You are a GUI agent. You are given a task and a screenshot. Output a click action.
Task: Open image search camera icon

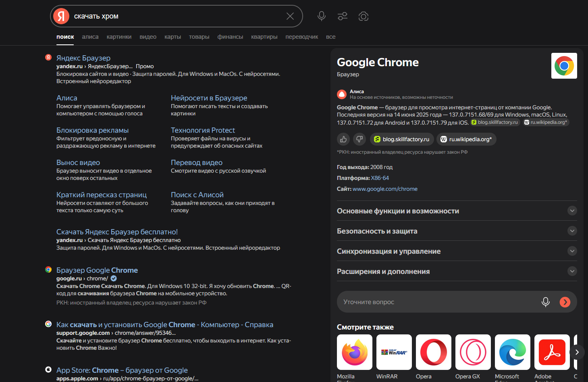pyautogui.click(x=364, y=16)
